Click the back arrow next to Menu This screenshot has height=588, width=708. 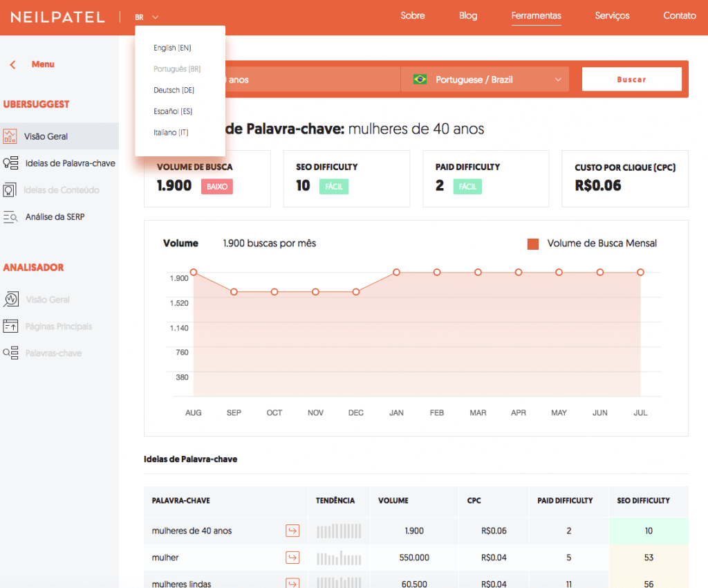[x=12, y=64]
